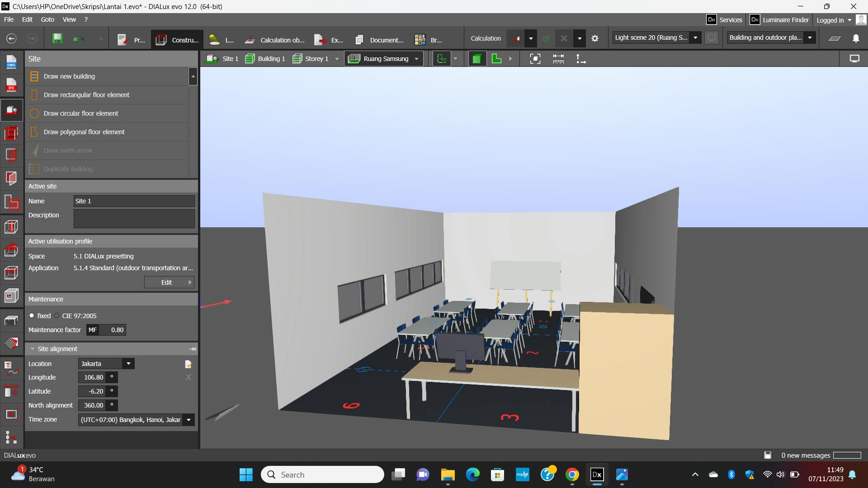868x488 pixels.
Task: Click the IFC import icon in the sidebar
Action: coord(11,85)
